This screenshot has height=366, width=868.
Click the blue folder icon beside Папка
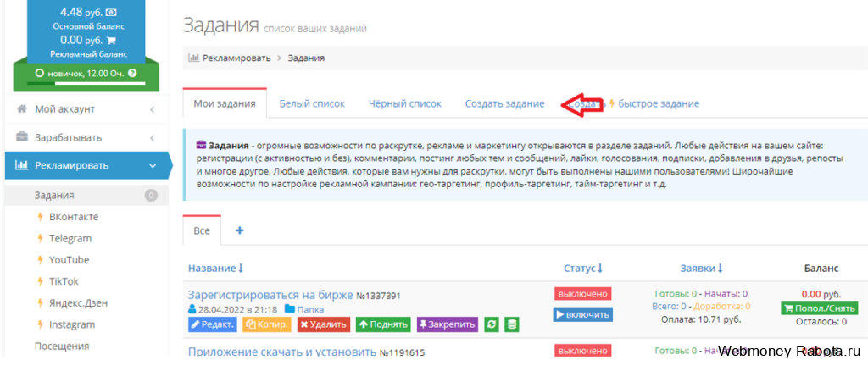pos(290,309)
